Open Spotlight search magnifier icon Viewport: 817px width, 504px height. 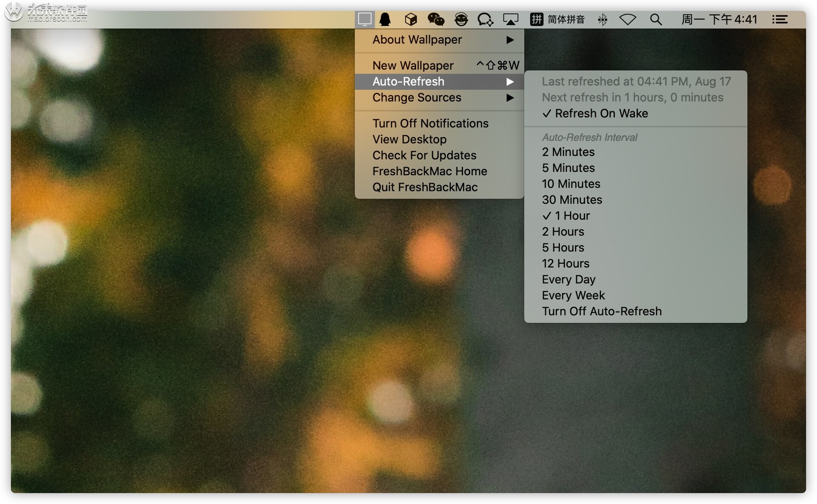(x=656, y=20)
